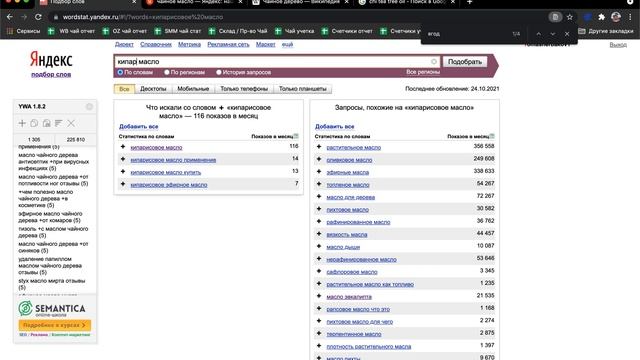Add 'кипарисовое масло' with its plus icon
This screenshot has width=640, height=360.
click(123, 147)
